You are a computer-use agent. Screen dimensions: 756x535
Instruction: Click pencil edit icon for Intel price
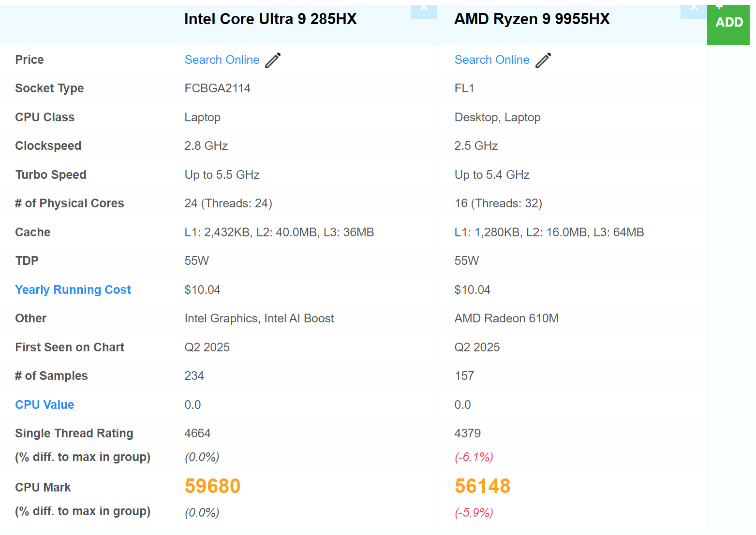pos(273,60)
